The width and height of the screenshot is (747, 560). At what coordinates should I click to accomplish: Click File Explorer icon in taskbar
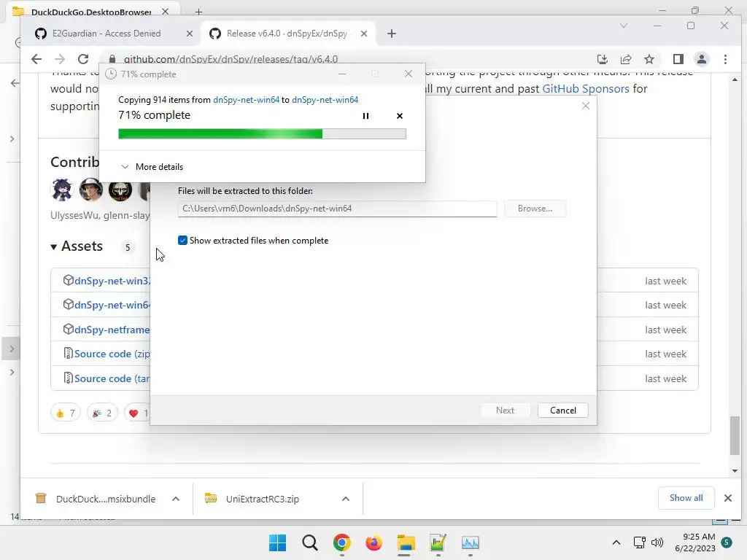[406, 542]
